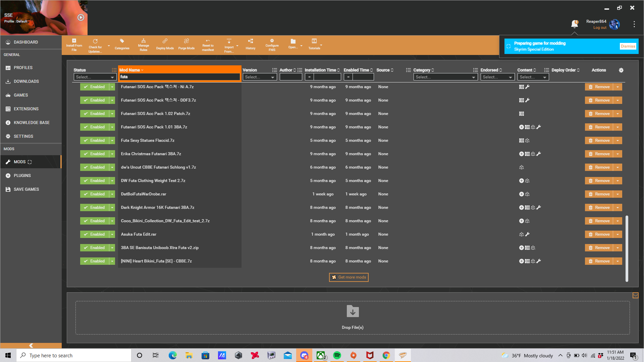
Task: Open Content filter dropdown
Action: pos(533,77)
